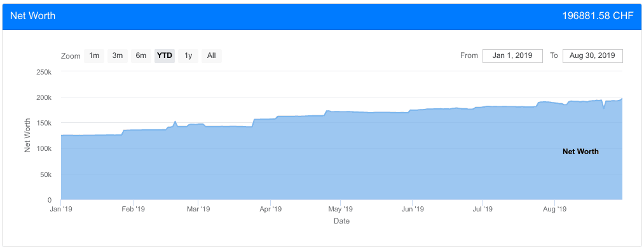Viewport: 644px width, 249px height.
Task: Click the Jun '19 axis label
Action: click(413, 209)
